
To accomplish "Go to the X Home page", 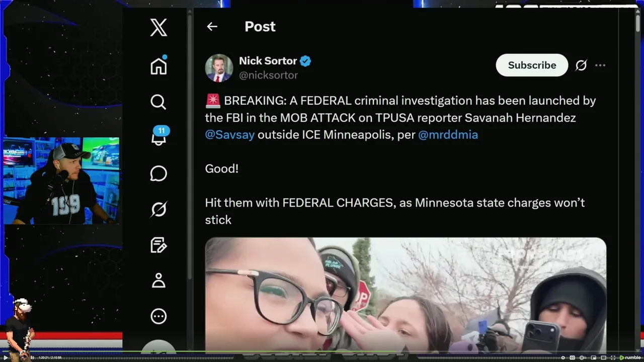I will pyautogui.click(x=158, y=65).
